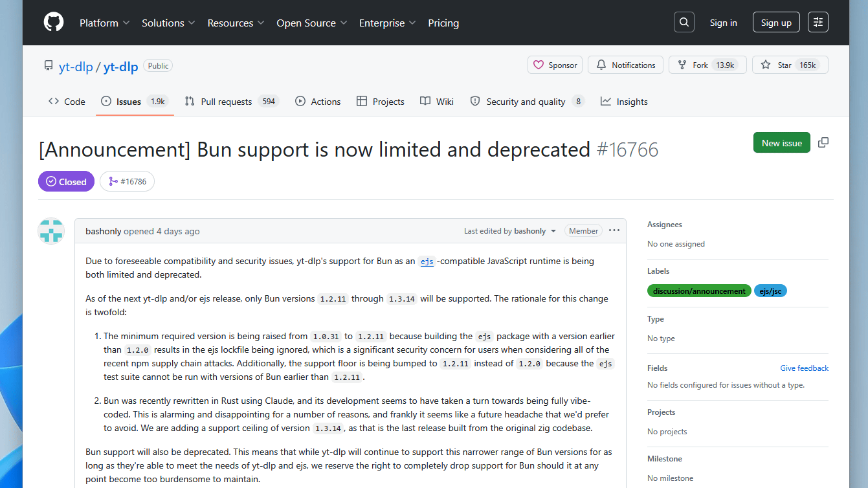This screenshot has width=868, height=488.
Task: Expand the Enterprise menu
Action: pyautogui.click(x=387, y=23)
